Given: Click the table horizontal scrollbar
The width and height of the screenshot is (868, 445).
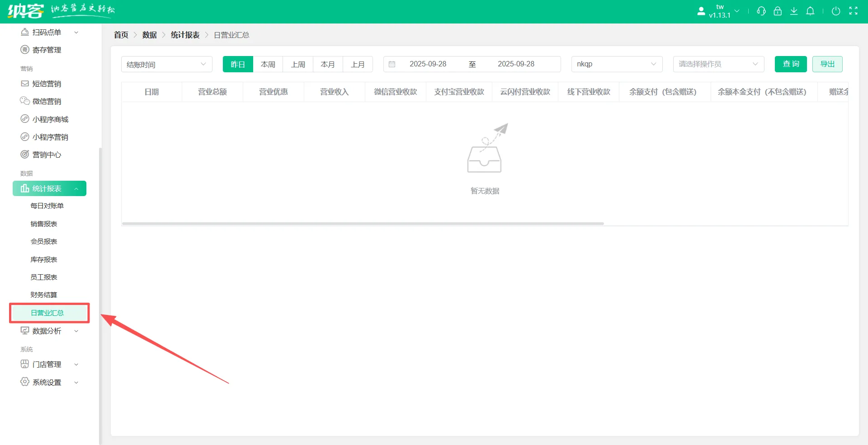Looking at the screenshot, I should click(363, 223).
